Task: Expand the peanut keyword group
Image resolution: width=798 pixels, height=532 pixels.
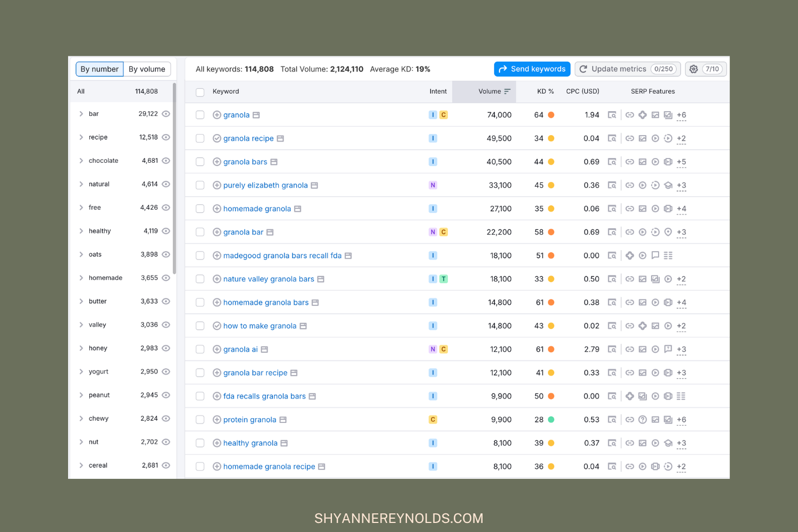Action: click(81, 395)
